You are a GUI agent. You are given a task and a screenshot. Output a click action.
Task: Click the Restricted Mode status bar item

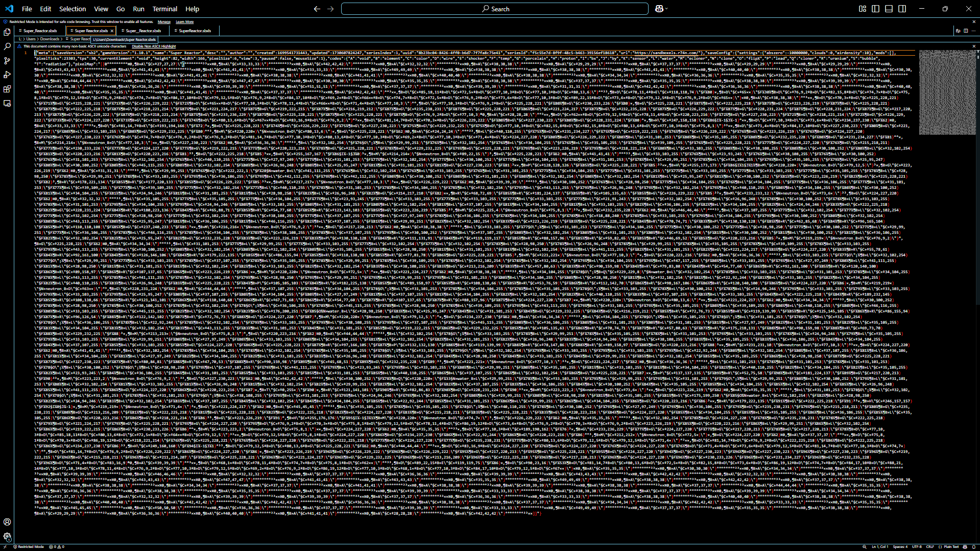click(29, 547)
